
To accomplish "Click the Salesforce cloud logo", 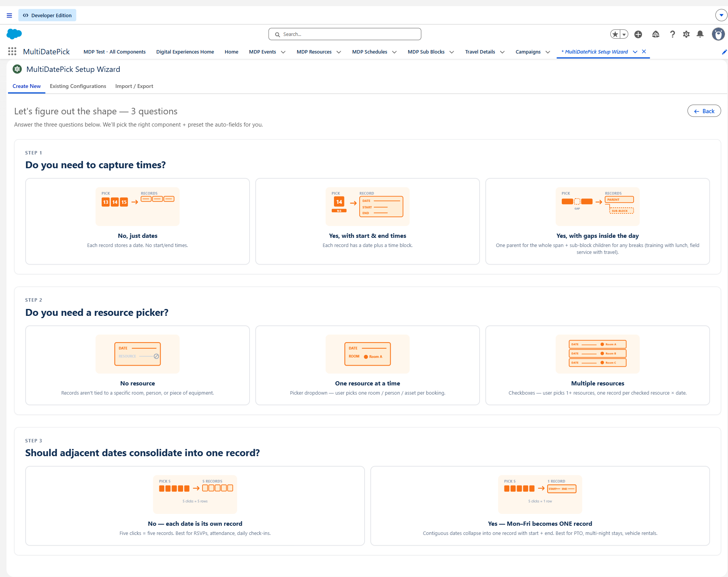I will 14,34.
